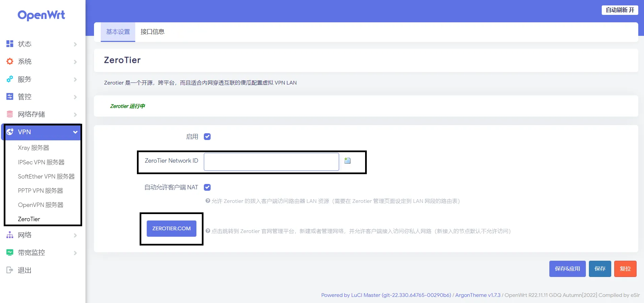Image resolution: width=644 pixels, height=303 pixels.
Task: Click the ZeroTier page heading
Action: pyautogui.click(x=122, y=60)
